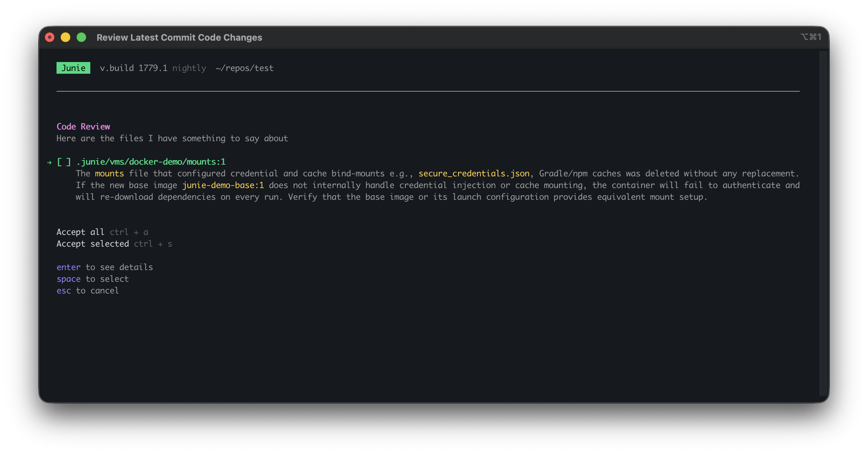Click the Accept all option
This screenshot has width=868, height=454.
coord(80,232)
